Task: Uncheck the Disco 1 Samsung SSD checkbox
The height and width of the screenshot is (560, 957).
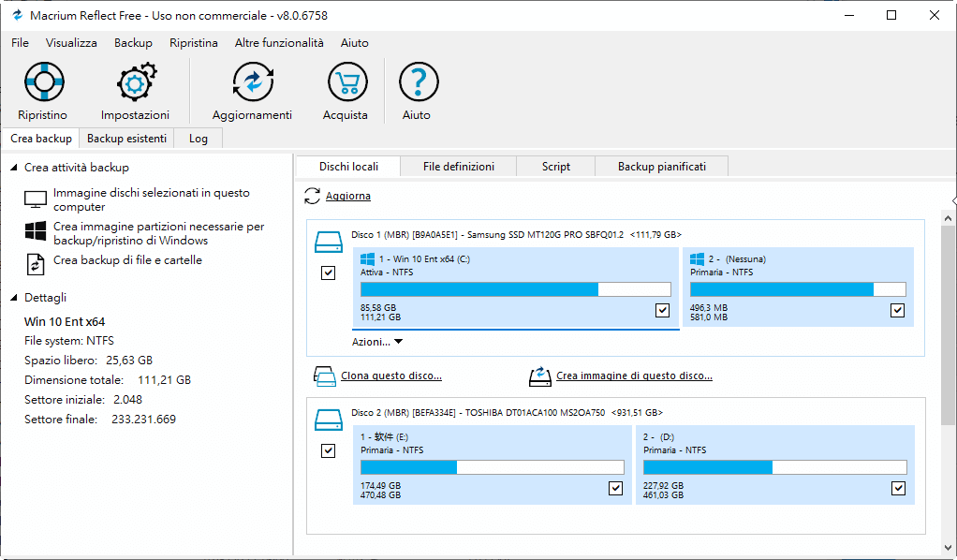Action: 328,273
